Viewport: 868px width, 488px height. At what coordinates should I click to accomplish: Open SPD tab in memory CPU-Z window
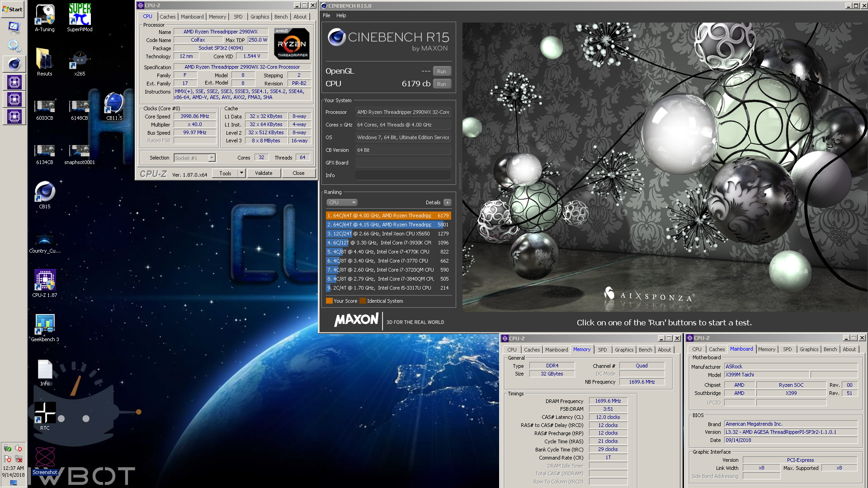click(x=603, y=350)
